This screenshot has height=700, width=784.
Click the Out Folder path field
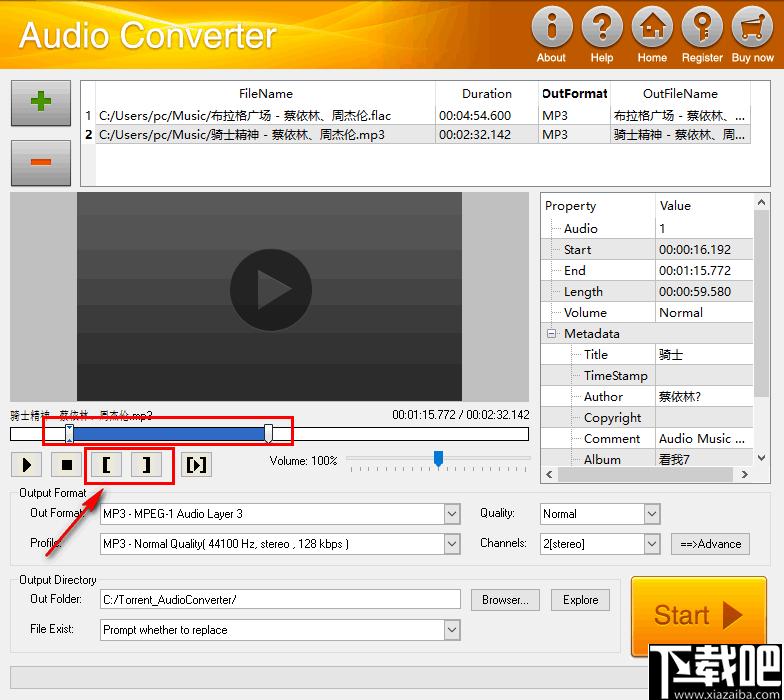coord(280,600)
